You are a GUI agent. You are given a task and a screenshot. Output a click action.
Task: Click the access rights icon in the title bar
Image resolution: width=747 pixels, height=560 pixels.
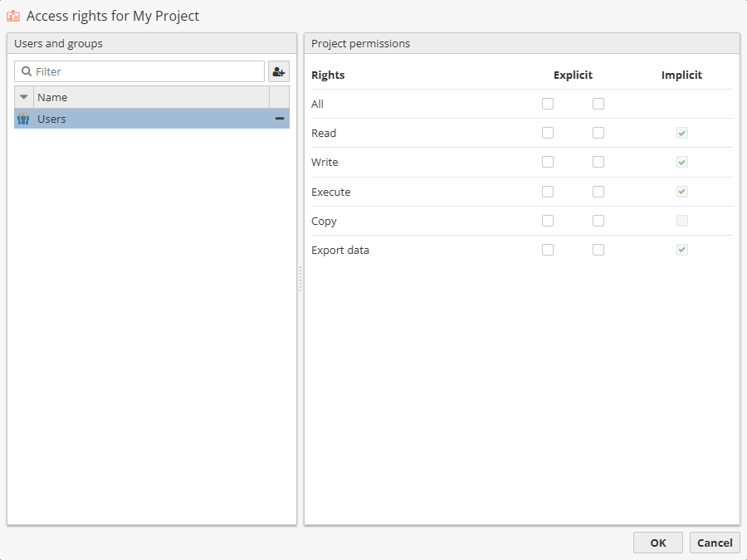coord(12,15)
